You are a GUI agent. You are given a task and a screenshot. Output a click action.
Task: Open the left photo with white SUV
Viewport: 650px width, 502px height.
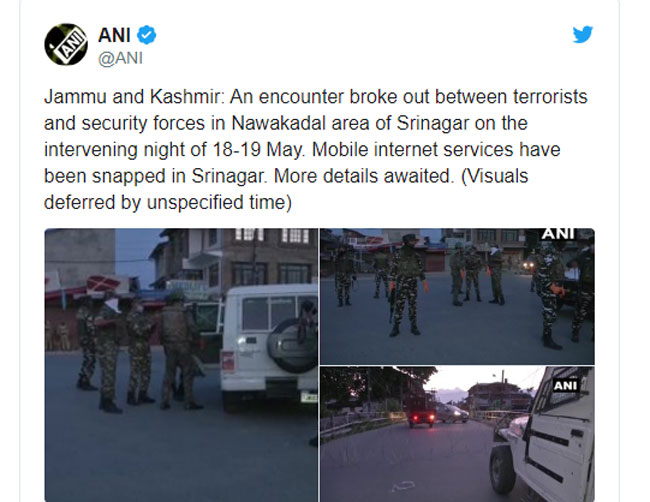181,365
